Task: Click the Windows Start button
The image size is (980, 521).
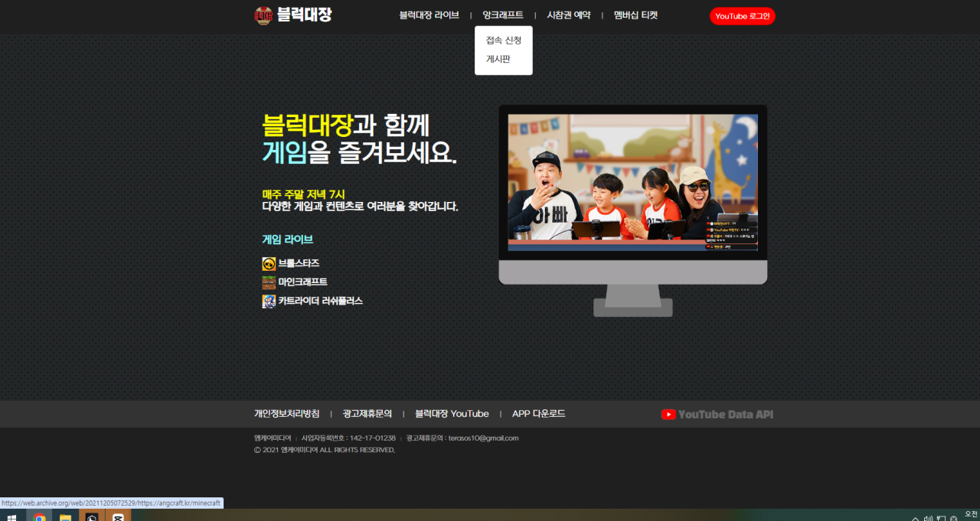Action: click(x=12, y=517)
